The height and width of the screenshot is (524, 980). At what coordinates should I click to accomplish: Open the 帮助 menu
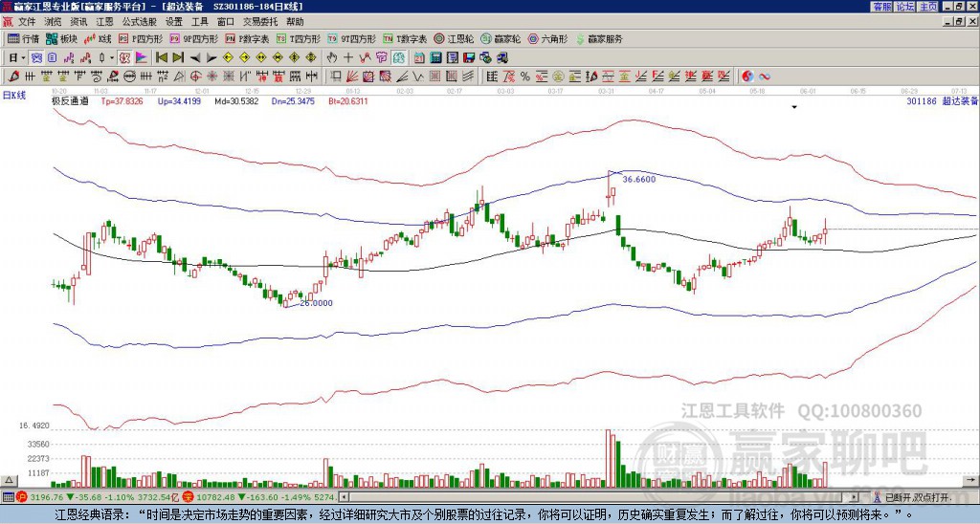pos(295,22)
